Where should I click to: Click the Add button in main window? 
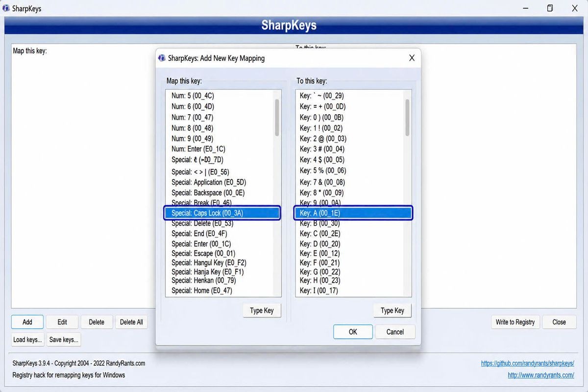tap(27, 322)
